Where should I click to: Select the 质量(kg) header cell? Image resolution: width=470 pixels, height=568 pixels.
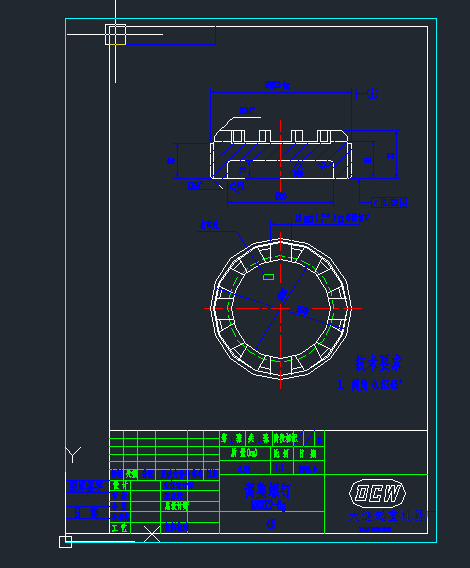tap(244, 453)
